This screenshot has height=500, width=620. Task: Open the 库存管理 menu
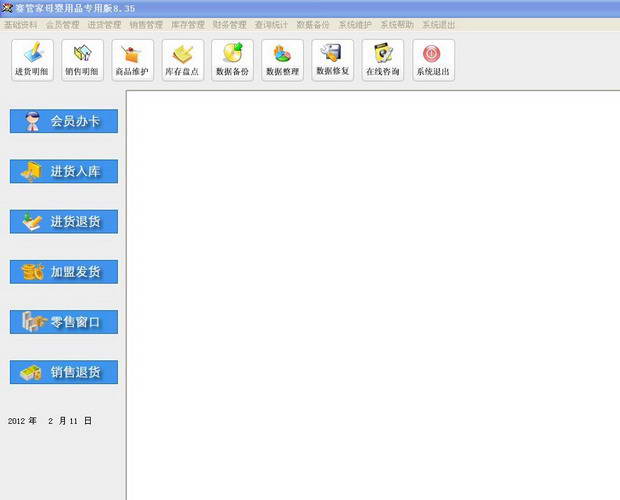(x=188, y=25)
